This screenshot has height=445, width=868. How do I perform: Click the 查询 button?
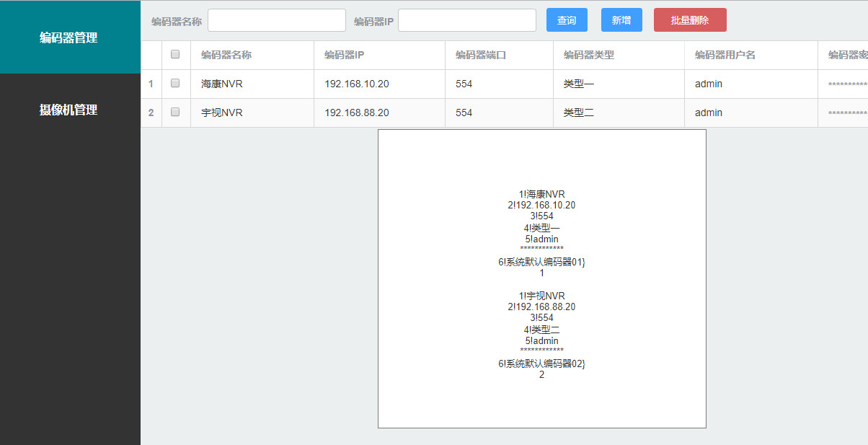point(567,20)
